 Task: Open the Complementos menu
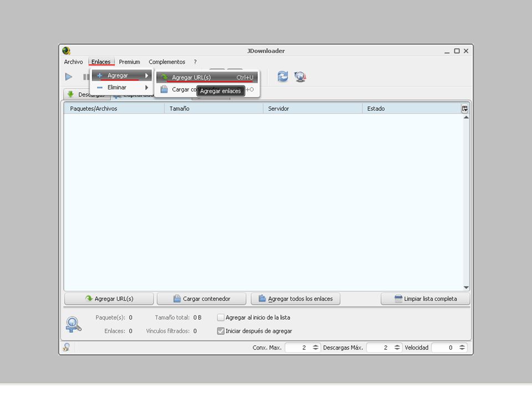point(167,62)
